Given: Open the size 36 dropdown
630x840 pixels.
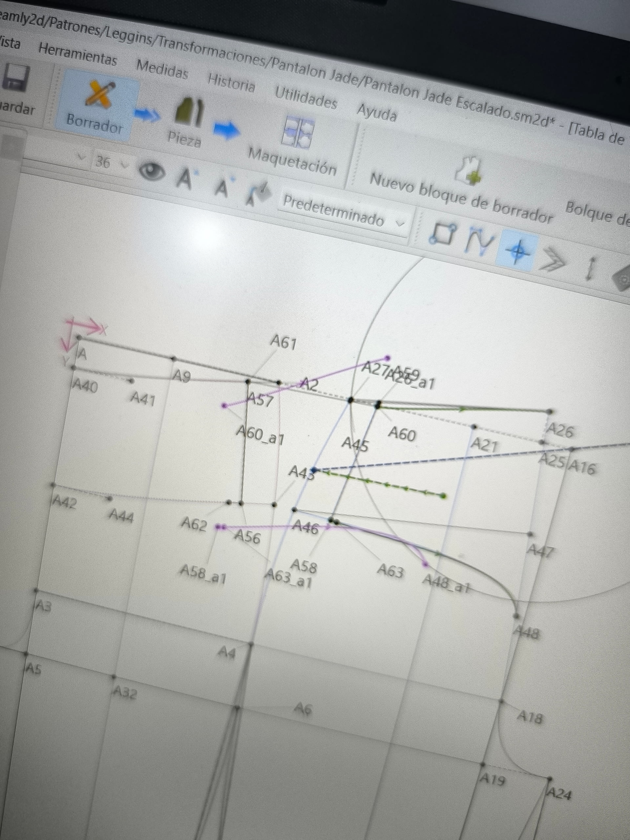Looking at the screenshot, I should pyautogui.click(x=110, y=163).
